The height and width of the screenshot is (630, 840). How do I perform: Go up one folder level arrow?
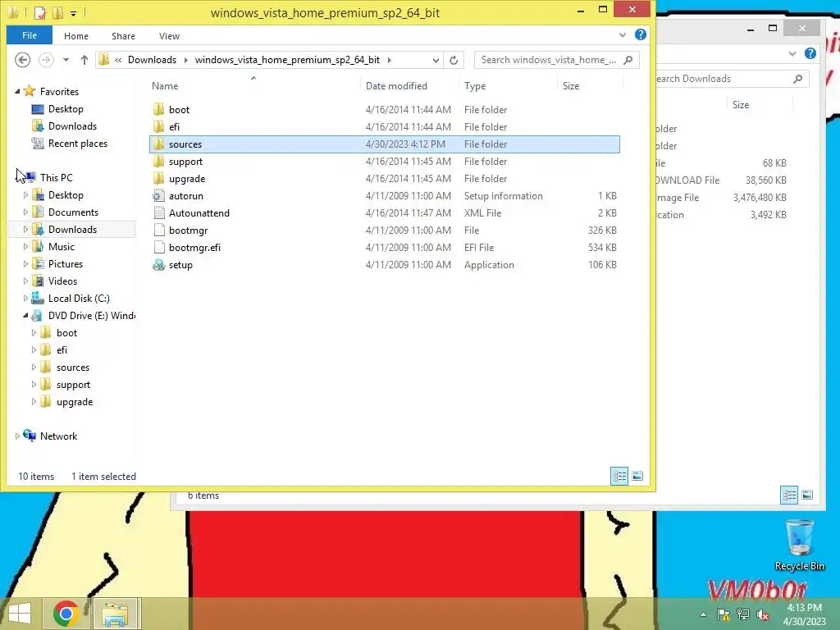[84, 60]
